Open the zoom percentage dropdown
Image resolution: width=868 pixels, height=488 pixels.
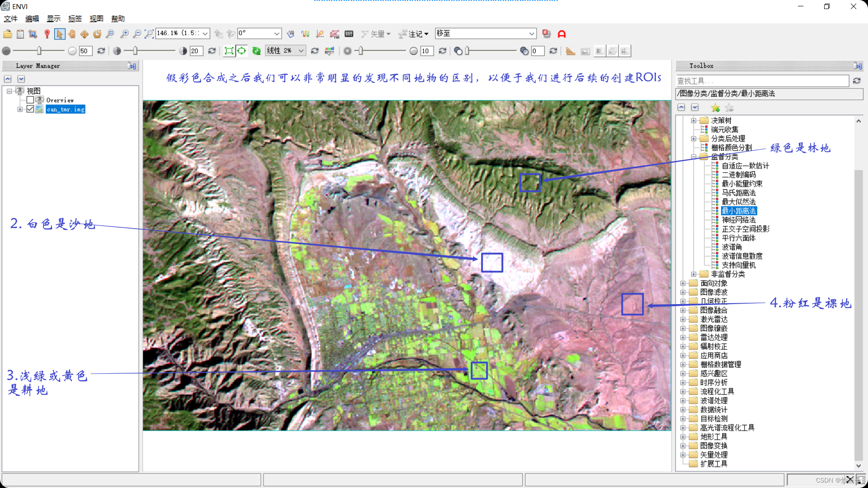[205, 34]
